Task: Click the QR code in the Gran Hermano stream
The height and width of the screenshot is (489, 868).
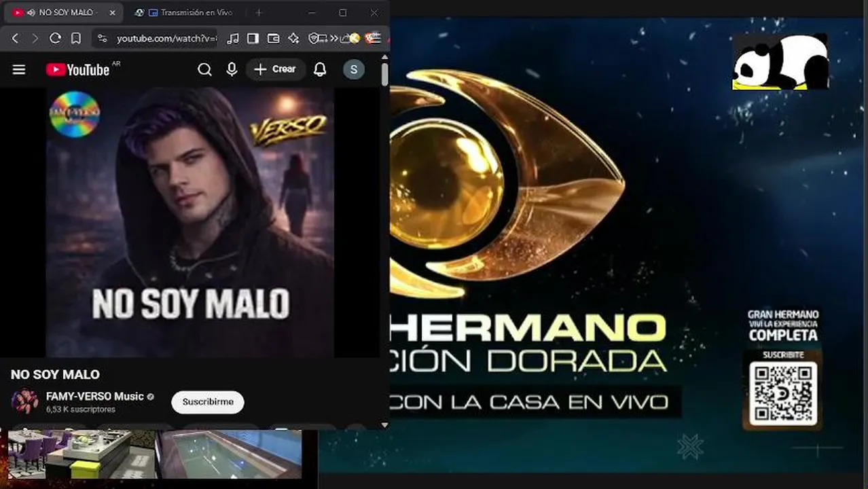Action: coord(783,393)
